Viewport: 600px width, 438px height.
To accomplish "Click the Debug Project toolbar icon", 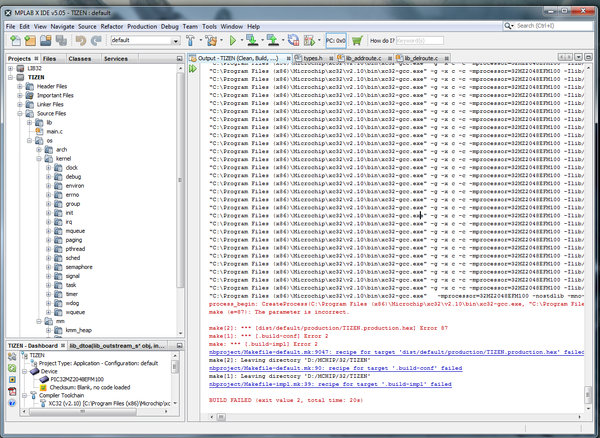I will 309,40.
